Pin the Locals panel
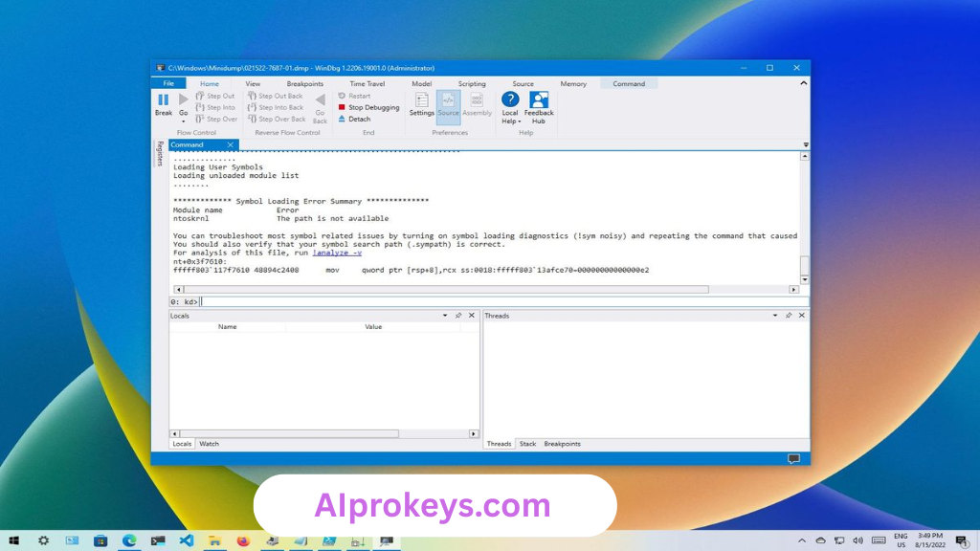The height and width of the screenshot is (551, 980). 458,316
